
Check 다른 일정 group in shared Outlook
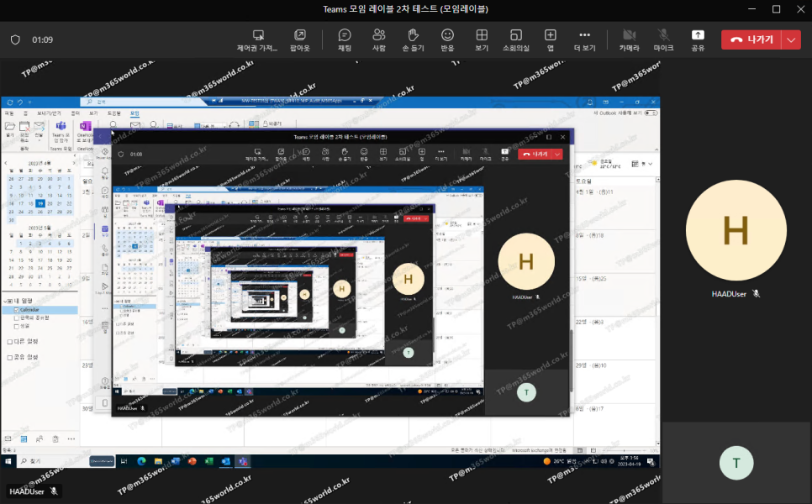[10, 342]
